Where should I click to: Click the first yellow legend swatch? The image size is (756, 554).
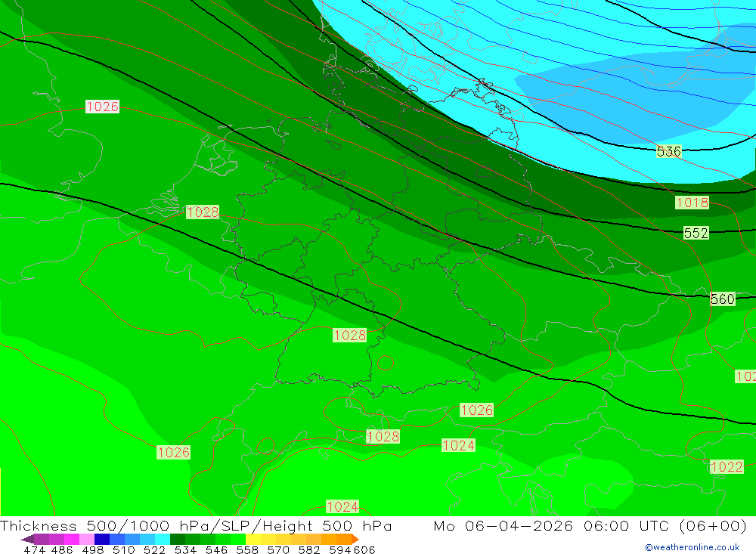[253, 539]
